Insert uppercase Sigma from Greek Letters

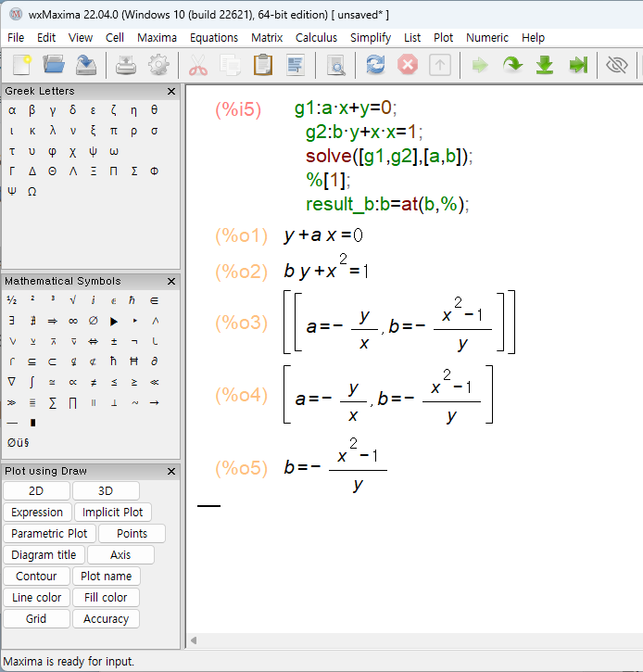[x=134, y=171]
